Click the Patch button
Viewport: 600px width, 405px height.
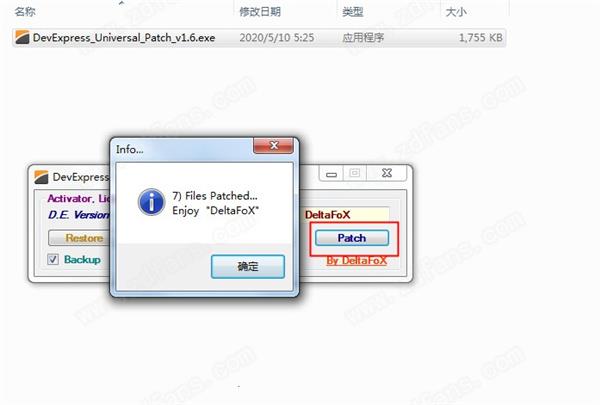pyautogui.click(x=352, y=238)
